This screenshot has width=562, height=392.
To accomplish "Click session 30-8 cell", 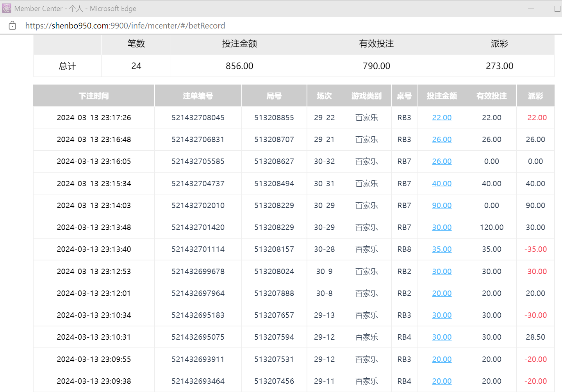I will pos(324,293).
